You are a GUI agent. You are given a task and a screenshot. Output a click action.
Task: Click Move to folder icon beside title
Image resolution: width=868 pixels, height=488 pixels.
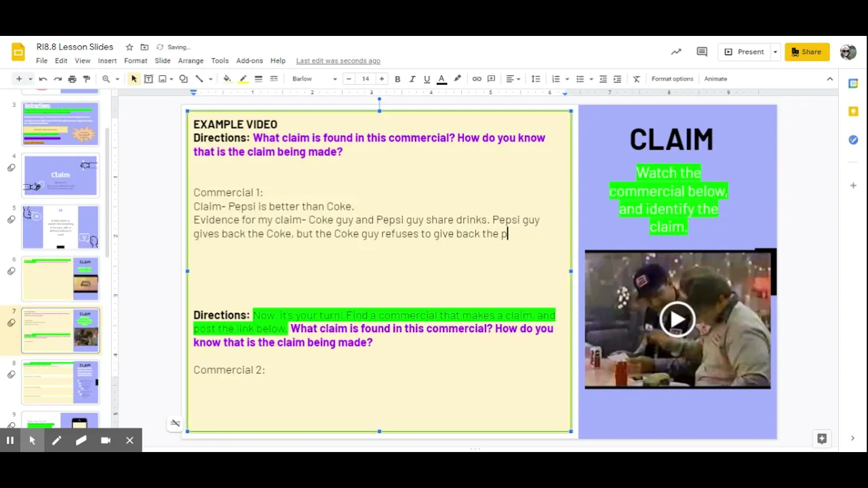click(144, 47)
